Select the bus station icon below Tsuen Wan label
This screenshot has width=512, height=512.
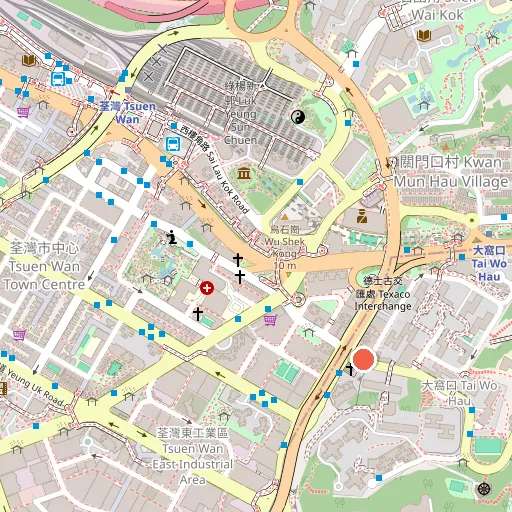173,144
